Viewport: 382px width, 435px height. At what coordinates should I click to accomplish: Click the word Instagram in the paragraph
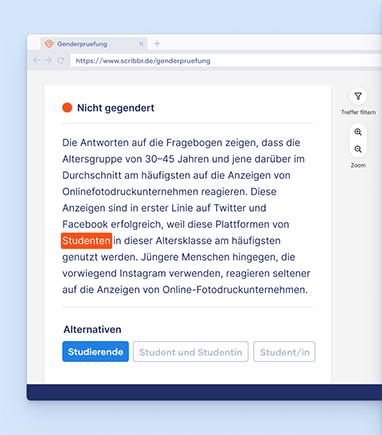click(x=143, y=274)
